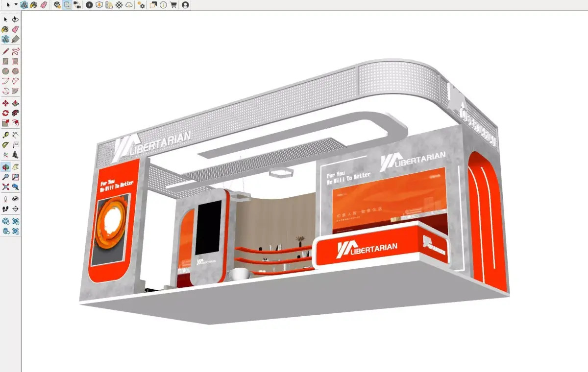
Task: Select the Line pencil tool
Action: [5, 51]
